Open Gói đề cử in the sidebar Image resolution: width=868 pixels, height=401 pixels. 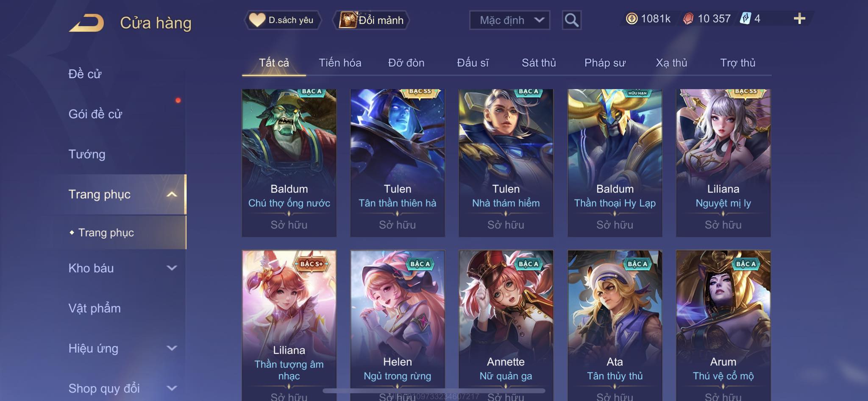tap(95, 114)
